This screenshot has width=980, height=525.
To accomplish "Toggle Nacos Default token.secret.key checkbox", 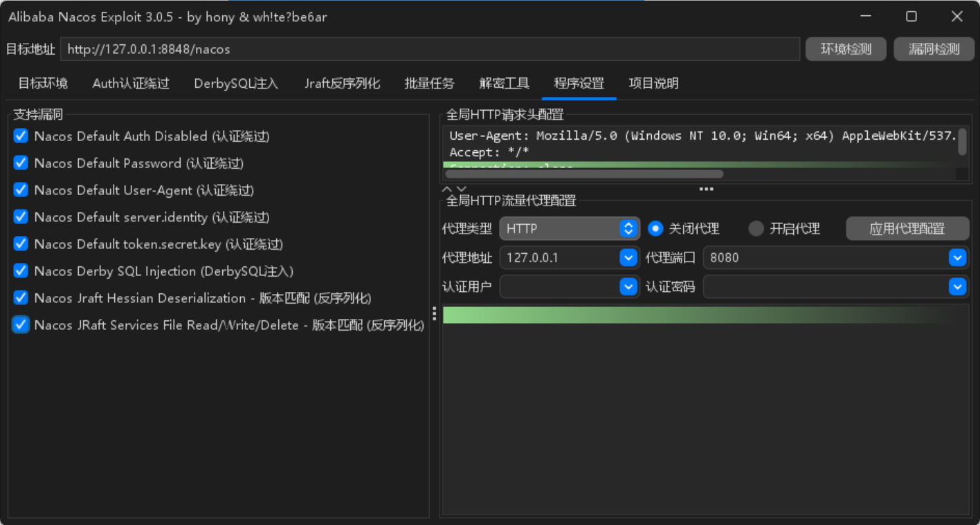I will coord(21,244).
